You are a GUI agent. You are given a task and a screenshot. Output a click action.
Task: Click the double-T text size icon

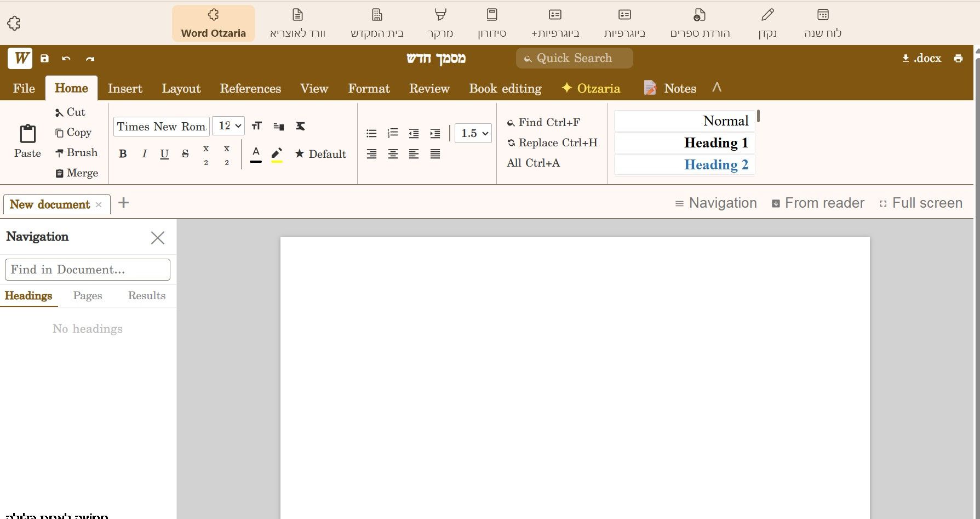point(256,126)
